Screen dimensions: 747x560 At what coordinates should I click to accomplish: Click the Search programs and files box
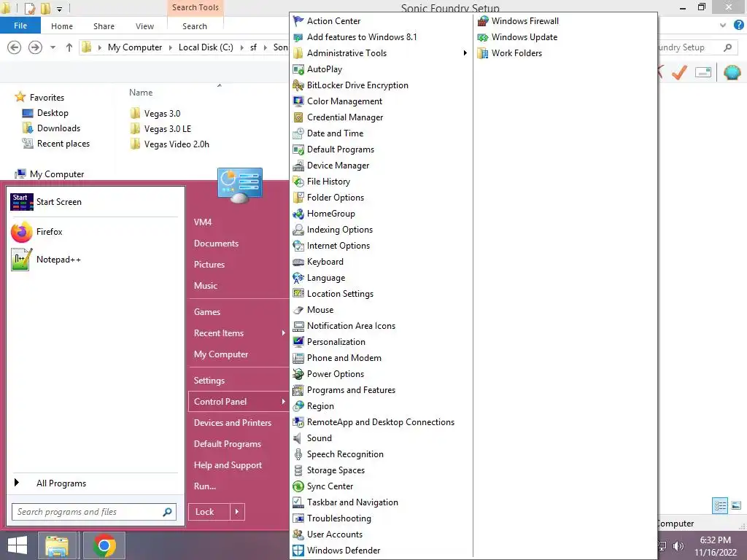pyautogui.click(x=94, y=512)
